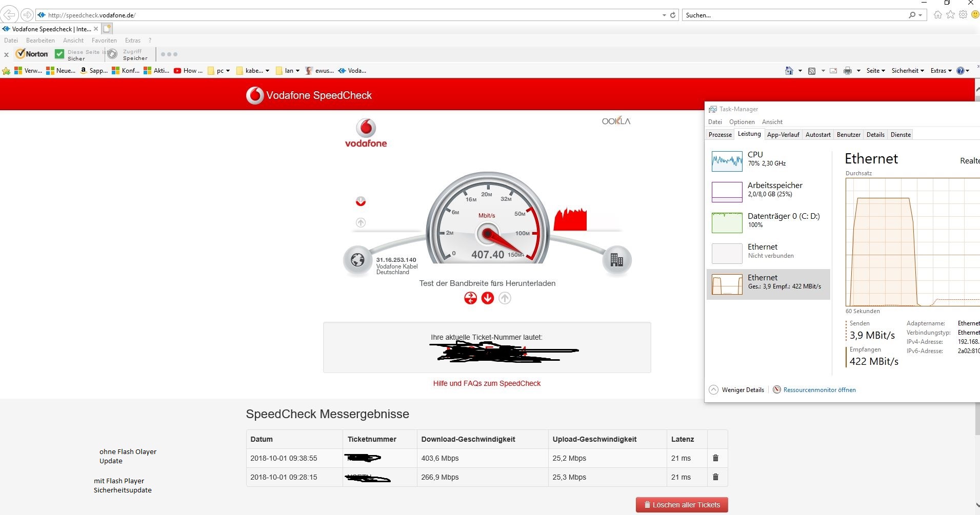Open the browser Datei menu
Screen dimensions: 980x515
[11, 40]
